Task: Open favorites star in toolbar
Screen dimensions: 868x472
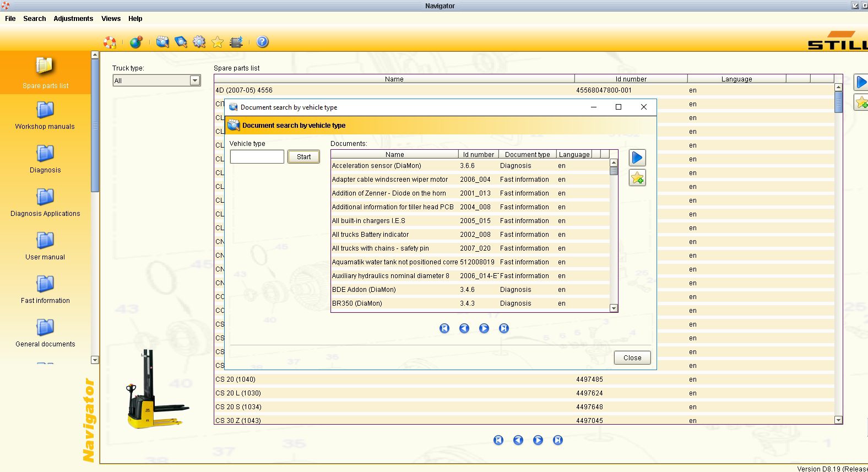Action: point(218,42)
